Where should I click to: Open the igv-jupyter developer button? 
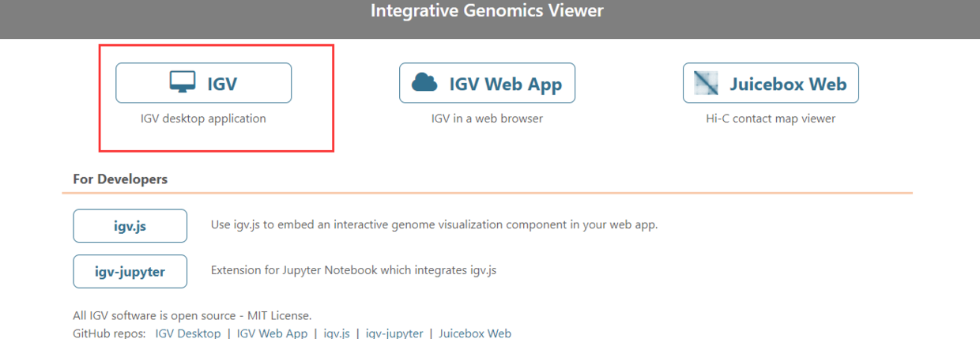point(130,271)
